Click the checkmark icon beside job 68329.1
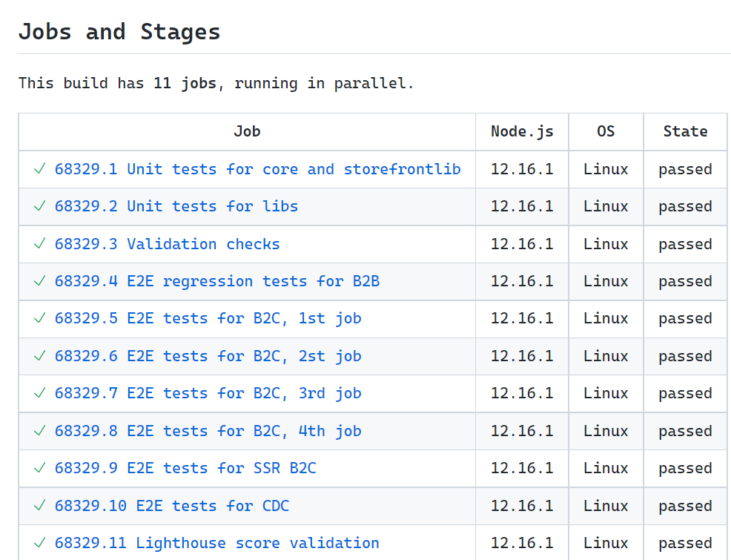 pos(40,169)
